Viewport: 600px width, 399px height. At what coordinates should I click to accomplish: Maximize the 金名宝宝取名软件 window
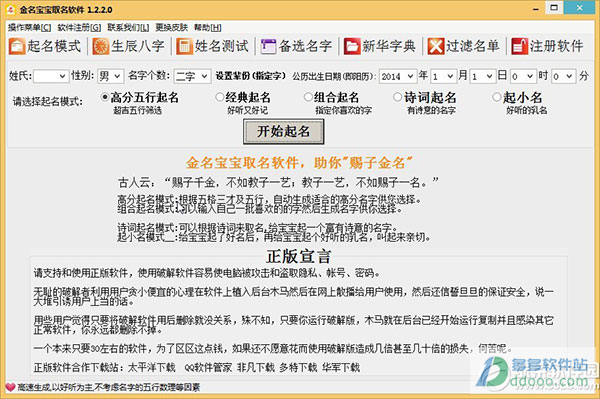(x=554, y=8)
